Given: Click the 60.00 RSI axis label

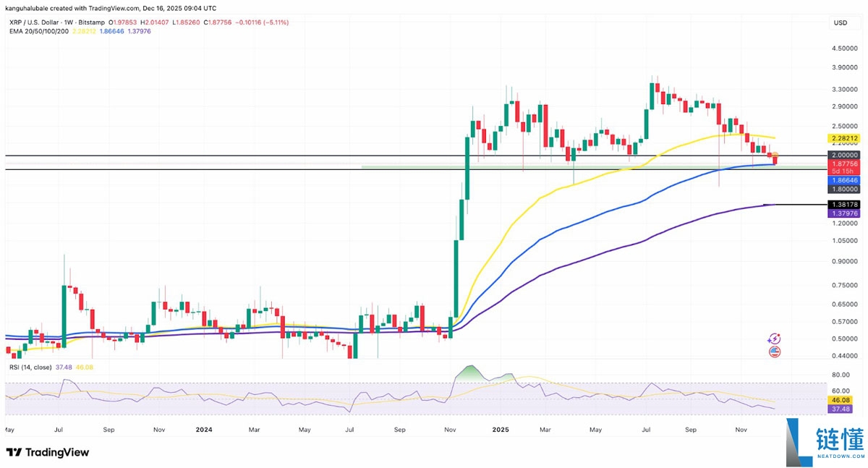Looking at the screenshot, I should click(x=841, y=391).
